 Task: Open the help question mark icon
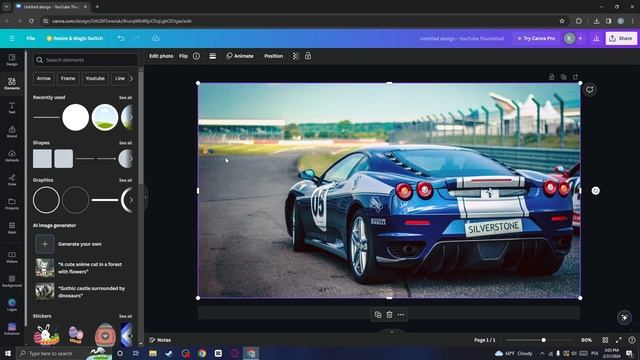pyautogui.click(x=632, y=340)
